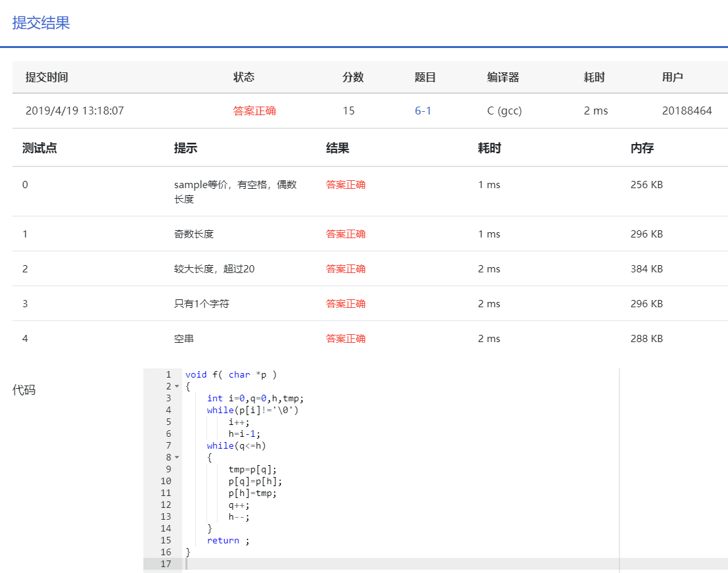Click the 提交结果 heading
728x573 pixels.
click(41, 23)
